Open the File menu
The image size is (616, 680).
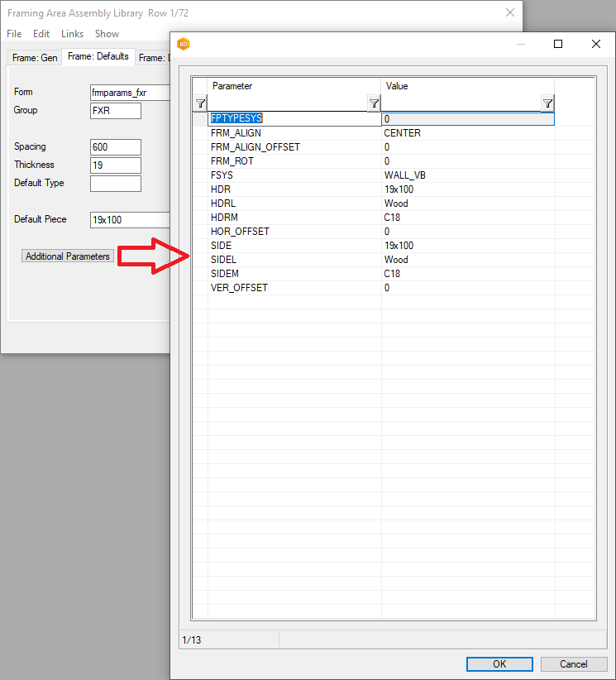(x=14, y=34)
